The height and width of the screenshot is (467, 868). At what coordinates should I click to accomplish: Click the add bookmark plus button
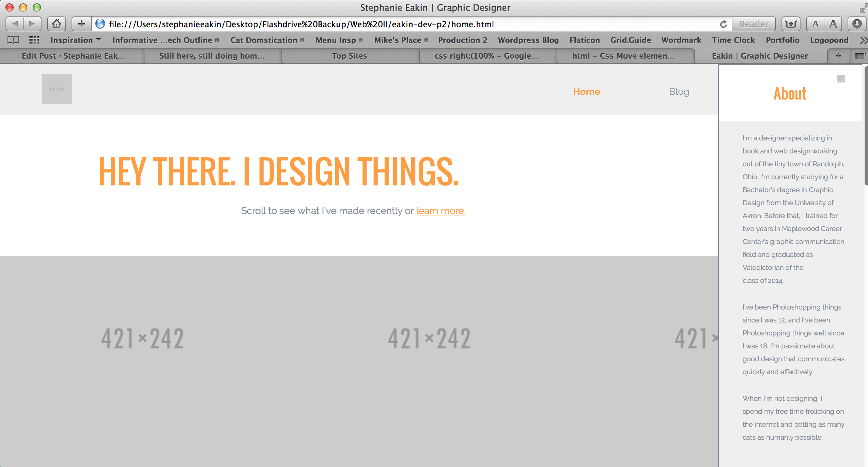point(81,24)
